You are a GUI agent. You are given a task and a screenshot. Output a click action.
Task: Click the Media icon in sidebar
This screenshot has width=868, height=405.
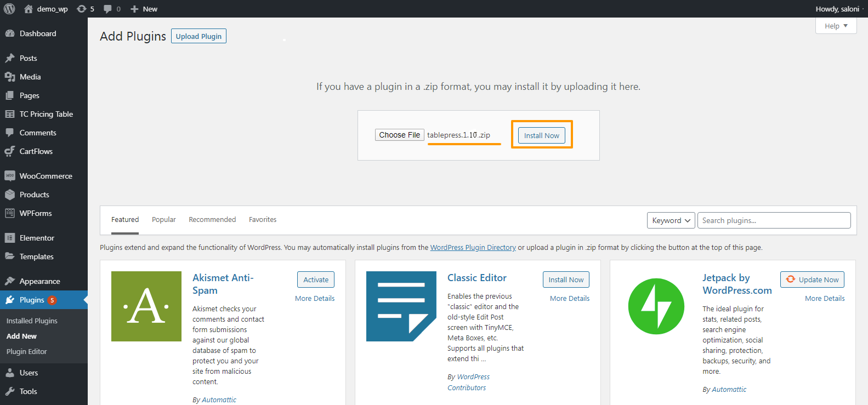(x=10, y=77)
